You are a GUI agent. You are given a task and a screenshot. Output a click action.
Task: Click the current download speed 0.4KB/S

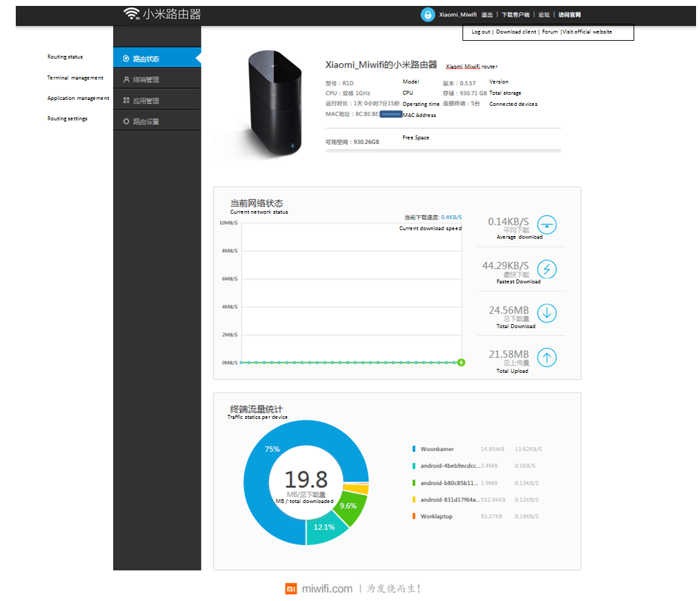[451, 217]
